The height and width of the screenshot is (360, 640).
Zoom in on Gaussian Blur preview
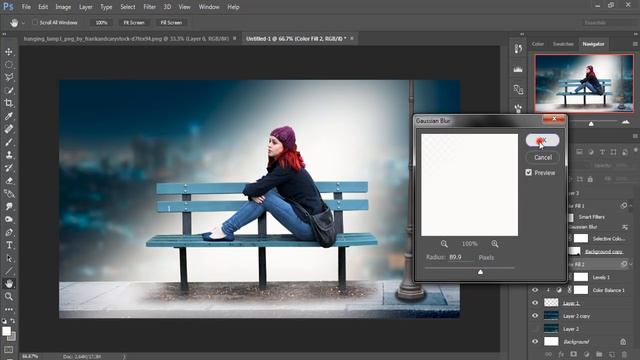[x=495, y=244]
